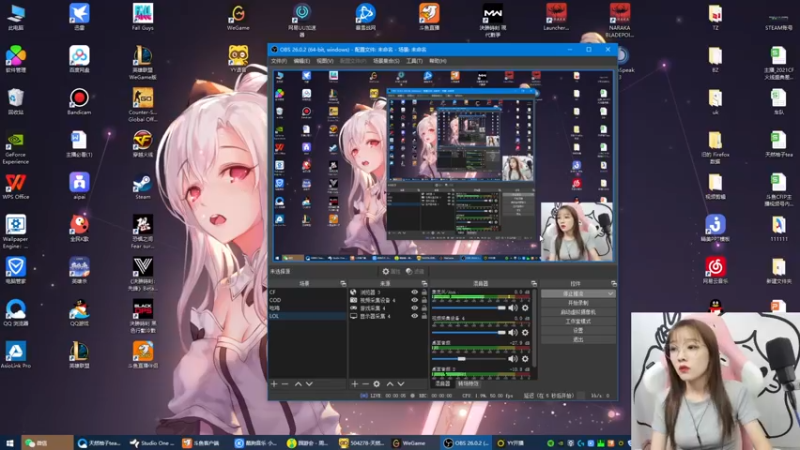
Task: Pop out the 控件 dock panel
Action: [x=613, y=283]
